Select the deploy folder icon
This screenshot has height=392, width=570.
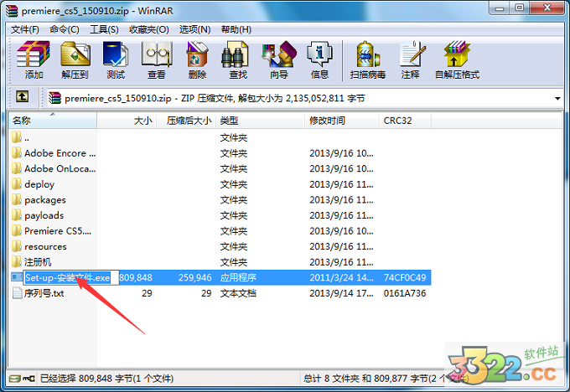click(17, 184)
